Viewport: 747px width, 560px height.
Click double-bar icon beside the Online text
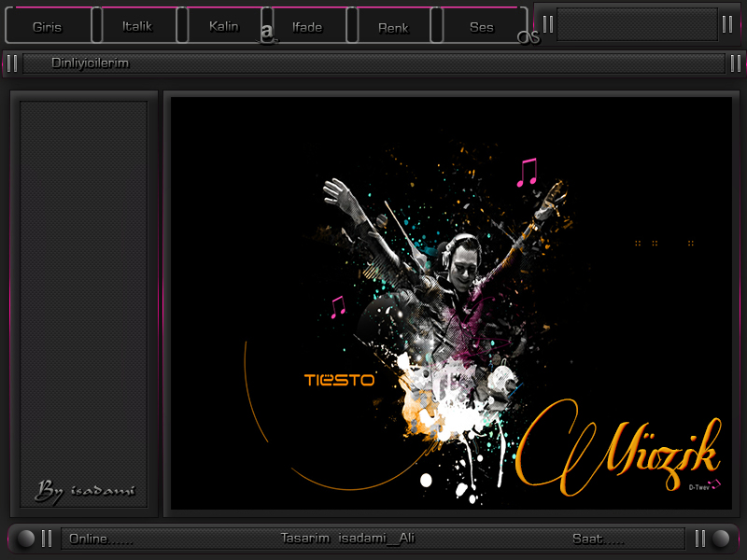pos(47,539)
